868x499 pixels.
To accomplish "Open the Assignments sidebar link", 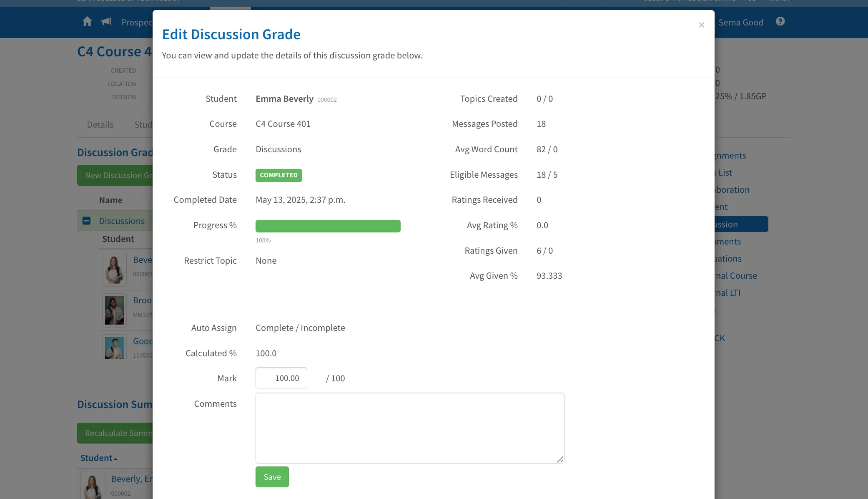I will coord(730,156).
